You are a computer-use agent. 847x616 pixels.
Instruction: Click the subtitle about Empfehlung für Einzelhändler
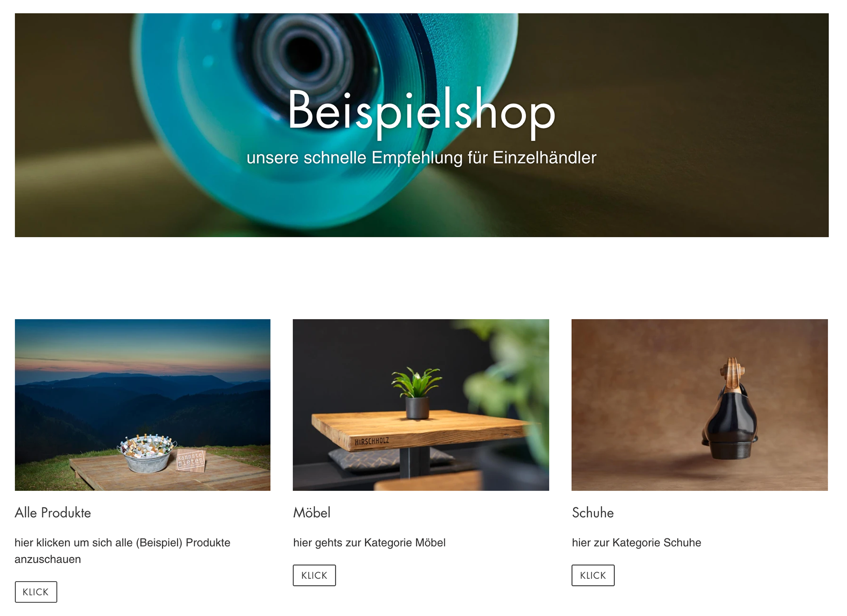(x=421, y=158)
